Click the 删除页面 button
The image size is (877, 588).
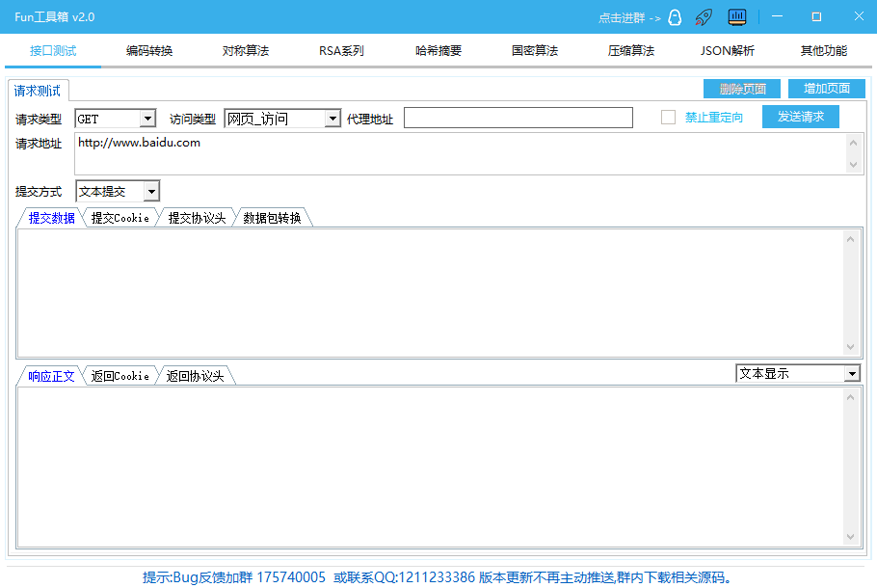(741, 88)
